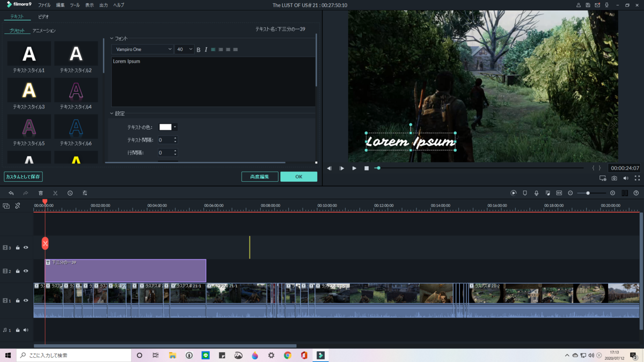
Task: Collapse the フォント section
Action: click(x=112, y=39)
